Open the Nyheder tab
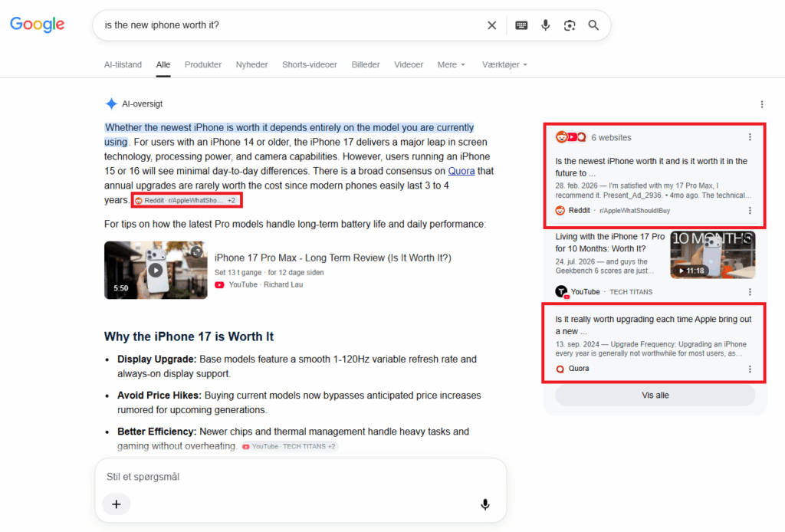Viewport: 785px width, 532px height. pyautogui.click(x=251, y=64)
